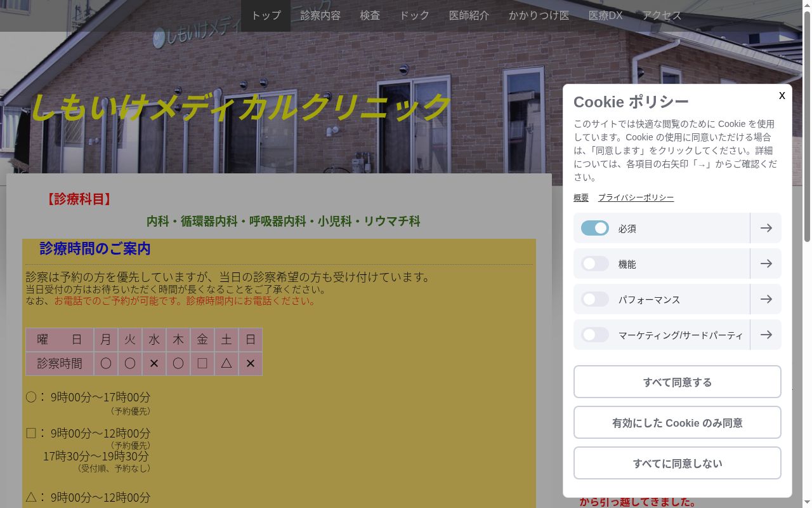This screenshot has width=812, height=508.
Task: Click the 月 column header cell
Action: coord(106,340)
